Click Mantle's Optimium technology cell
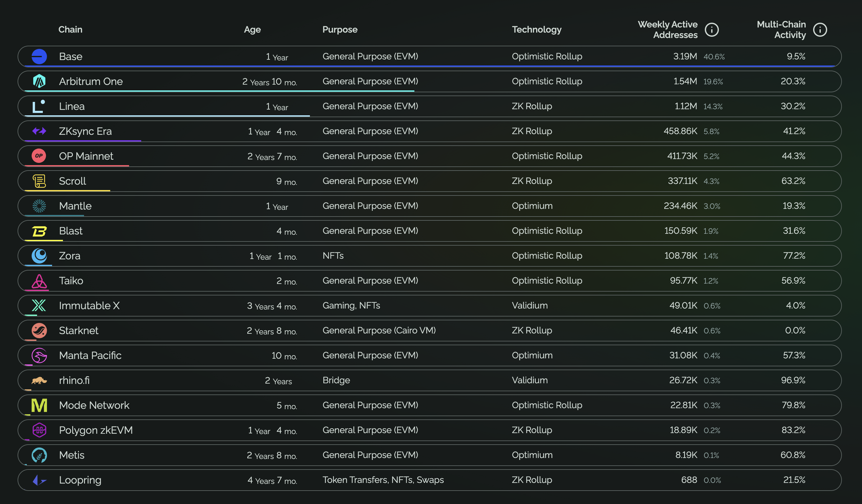The height and width of the screenshot is (504, 862). [532, 206]
